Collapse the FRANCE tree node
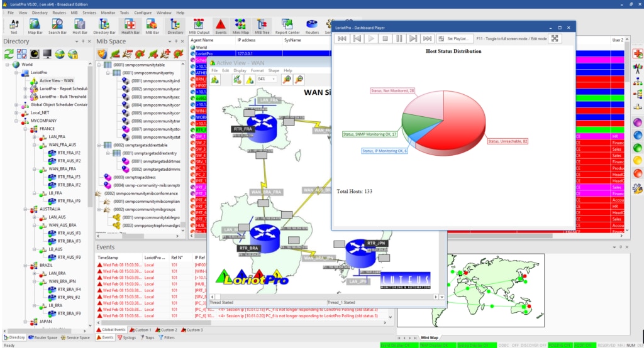This screenshot has width=644, height=348. [25, 129]
